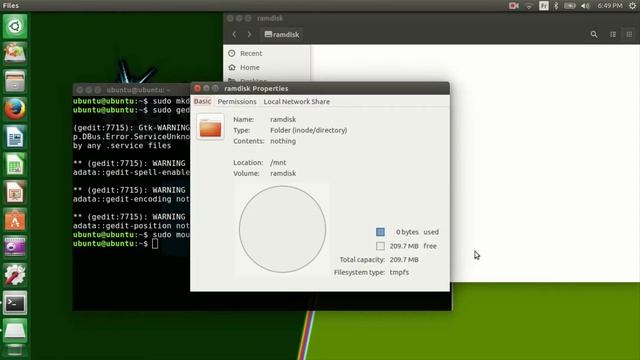Image resolution: width=640 pixels, height=360 pixels.
Task: Open LibreOffice Calc from the launcher
Action: (x=15, y=164)
